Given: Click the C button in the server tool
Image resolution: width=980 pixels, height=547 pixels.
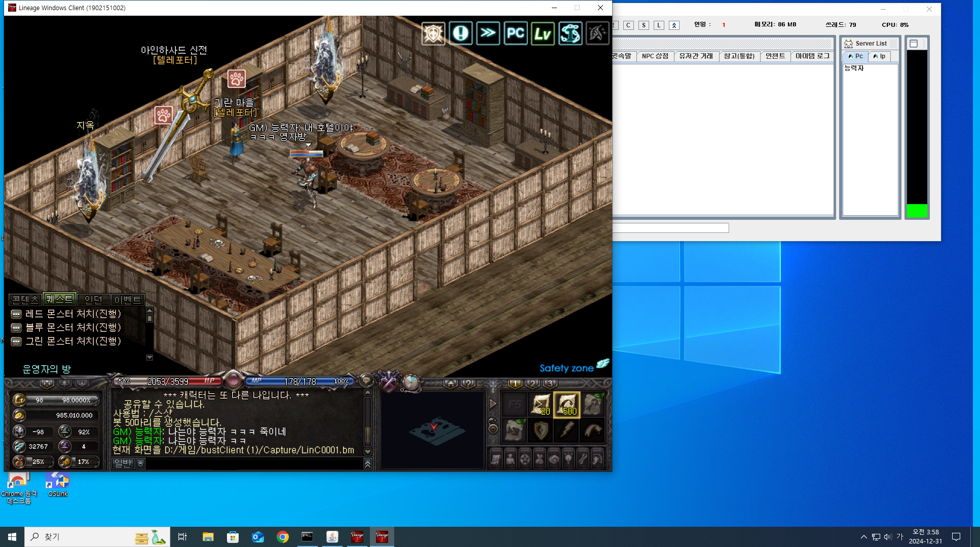Looking at the screenshot, I should click(628, 25).
